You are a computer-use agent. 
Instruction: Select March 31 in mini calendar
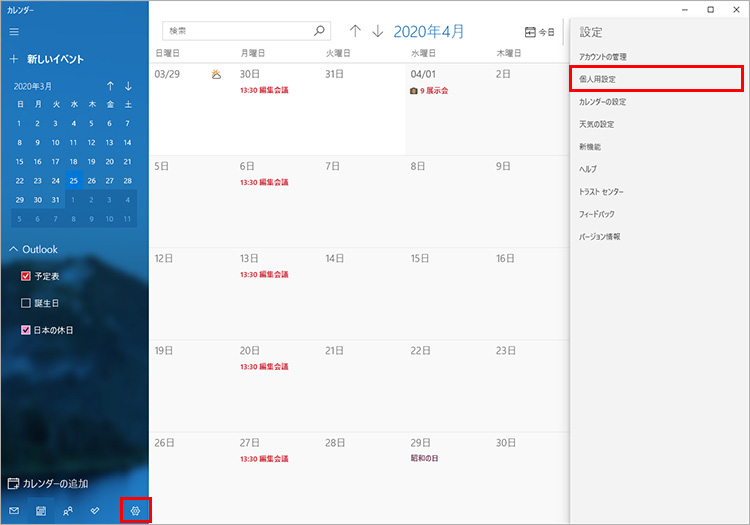[x=55, y=200]
